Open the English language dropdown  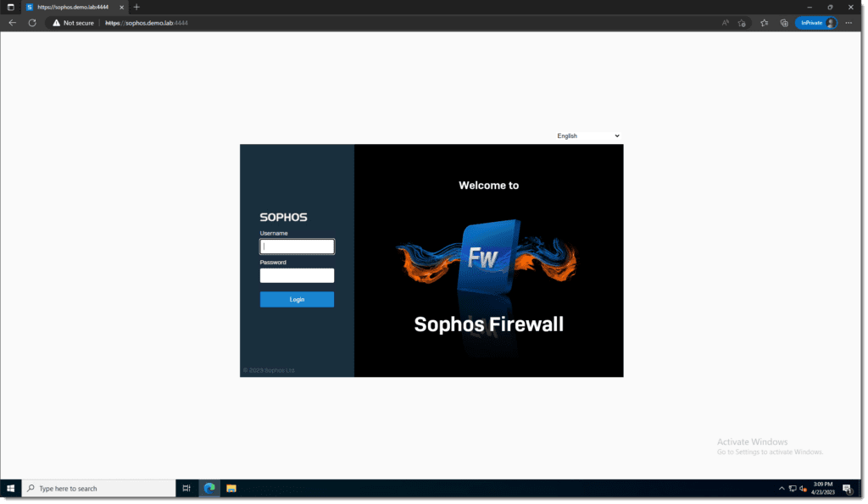pos(590,136)
